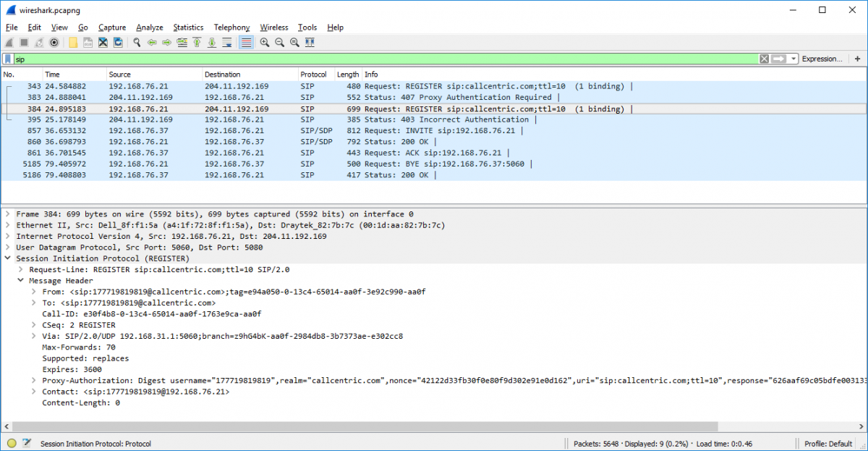Open the Statistics menu
Screen dimensions: 868x451
[x=188, y=28]
